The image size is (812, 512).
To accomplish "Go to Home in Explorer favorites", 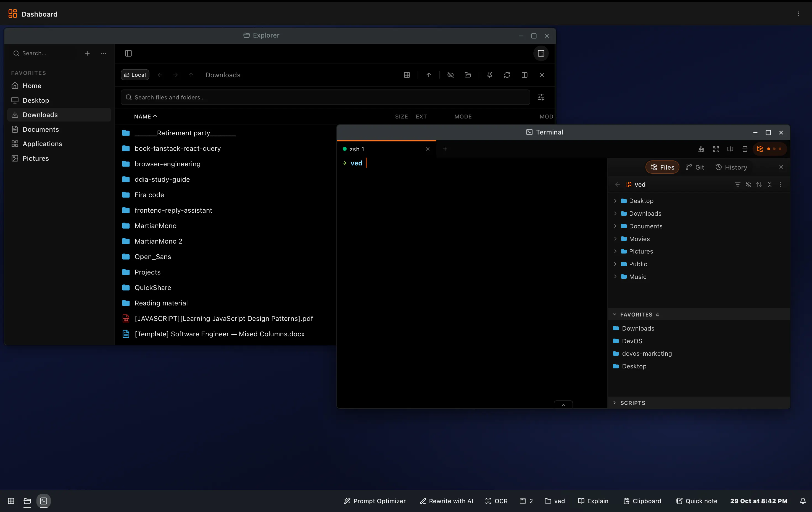I will tap(59, 86).
